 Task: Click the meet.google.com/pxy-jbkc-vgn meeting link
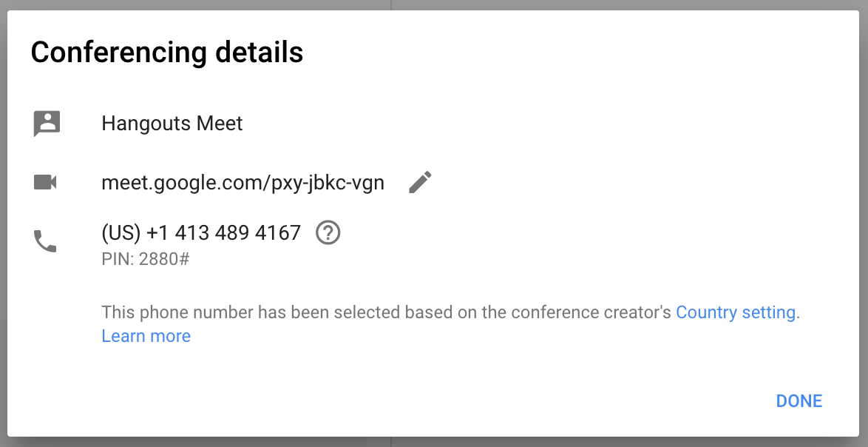coord(243,183)
